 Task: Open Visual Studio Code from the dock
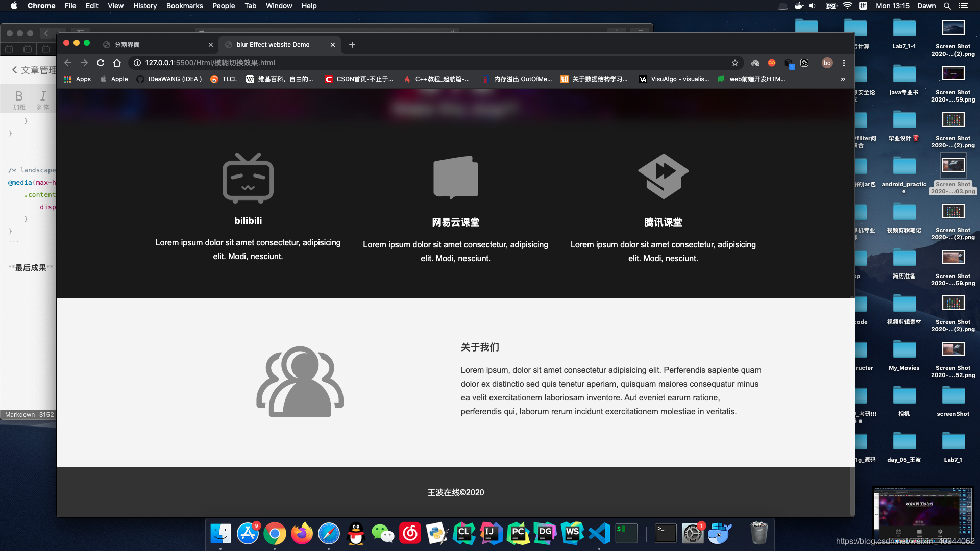pyautogui.click(x=599, y=534)
